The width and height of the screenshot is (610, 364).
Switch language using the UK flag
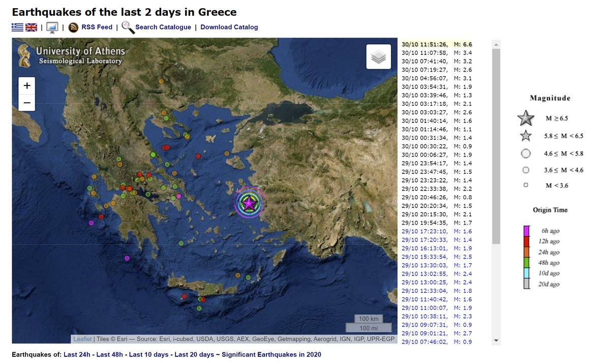[32, 27]
